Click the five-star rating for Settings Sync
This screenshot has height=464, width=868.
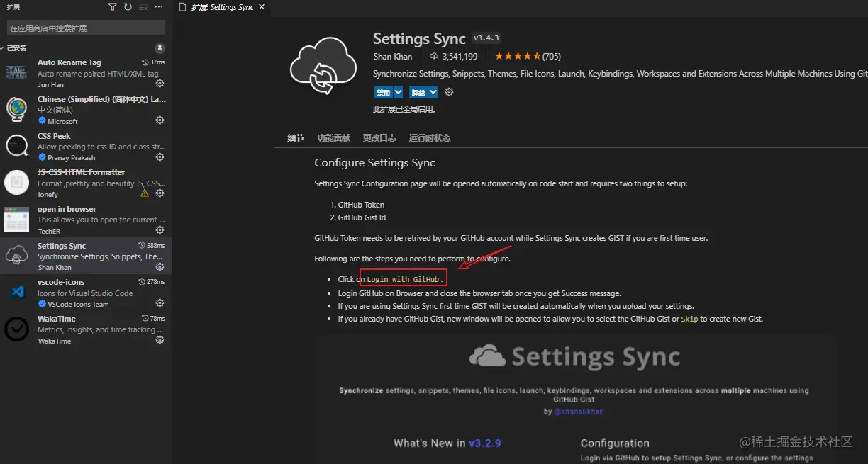pos(518,56)
